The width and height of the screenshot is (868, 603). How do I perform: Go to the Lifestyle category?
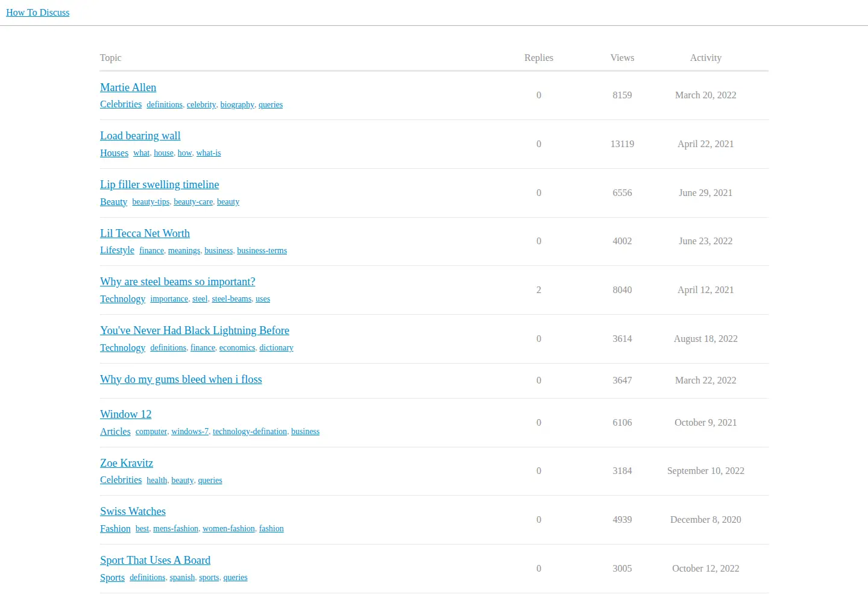pos(117,250)
